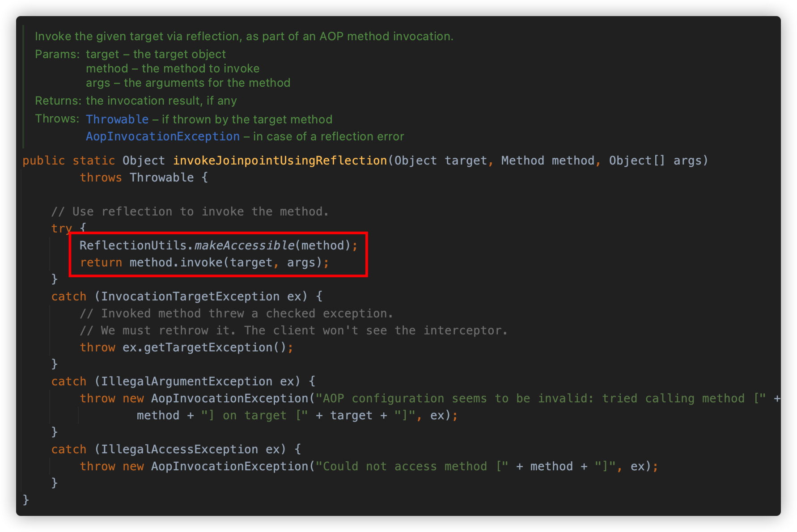Click the getTargetException() call
Screen dimensions: 797x532
click(208, 347)
